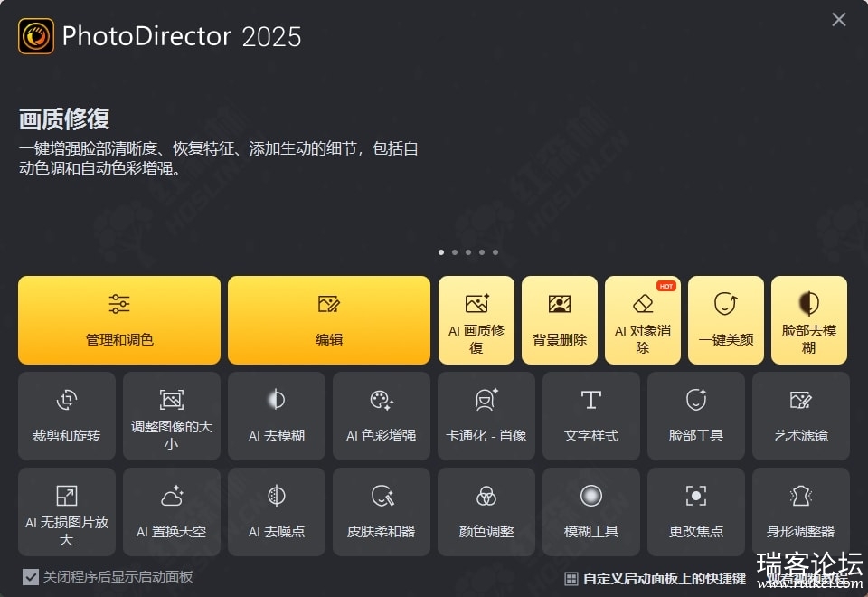Toggle the 关闭程序后显示启动面板 checkbox
This screenshot has height=597, width=868.
pos(31,577)
